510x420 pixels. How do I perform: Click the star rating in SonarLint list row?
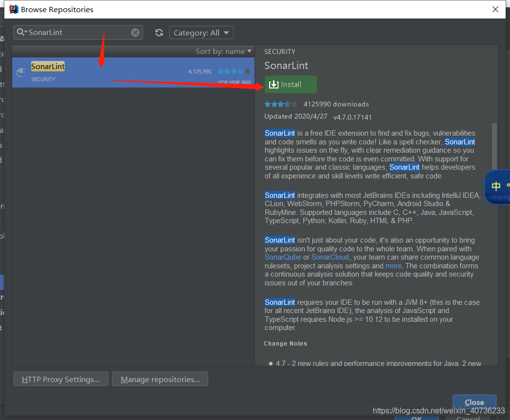234,71
